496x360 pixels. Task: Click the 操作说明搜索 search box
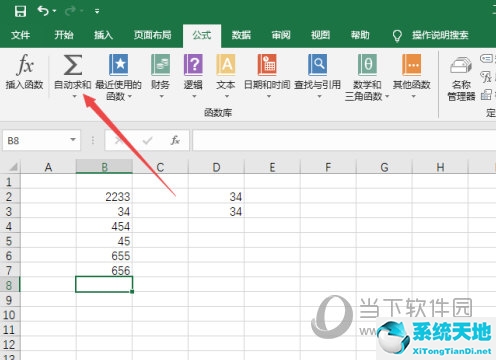tap(440, 35)
